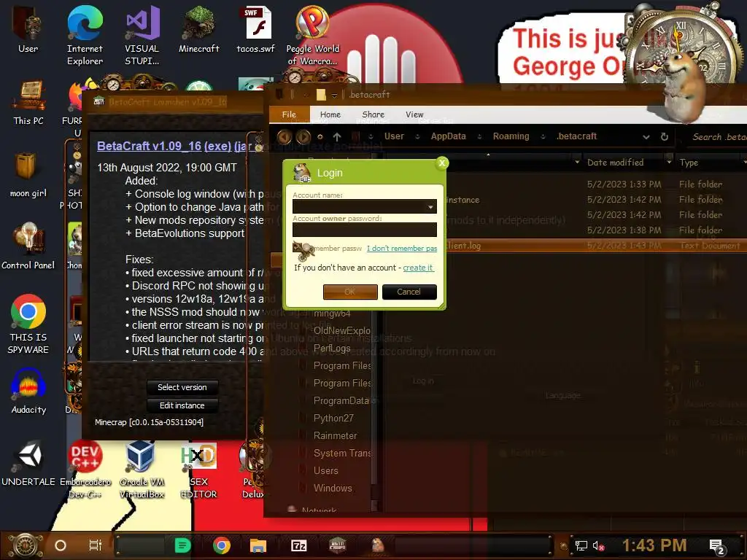Image resolution: width=747 pixels, height=560 pixels.
Task: Click the Up arrow in Explorer
Action: 337,137
